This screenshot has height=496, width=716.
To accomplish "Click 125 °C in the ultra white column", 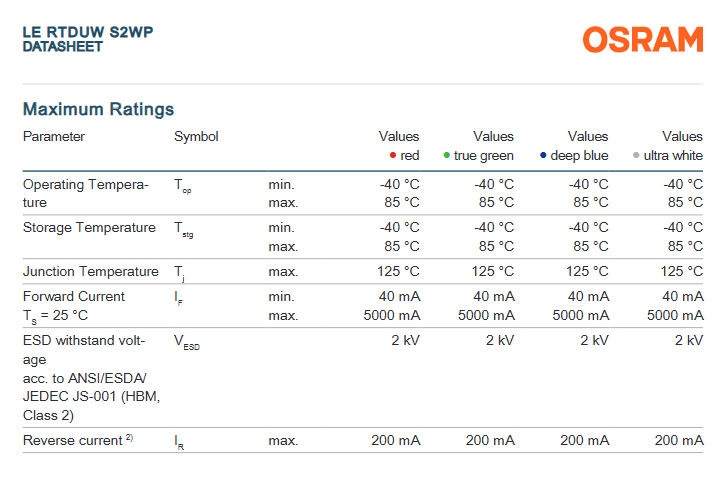I will point(682,271).
